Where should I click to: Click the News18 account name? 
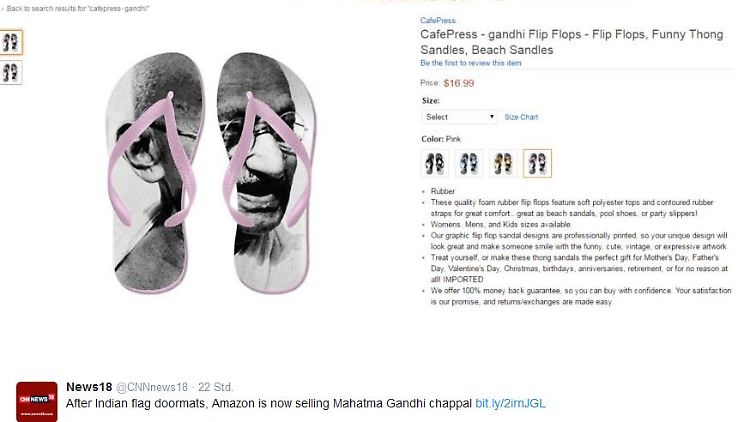[89, 387]
